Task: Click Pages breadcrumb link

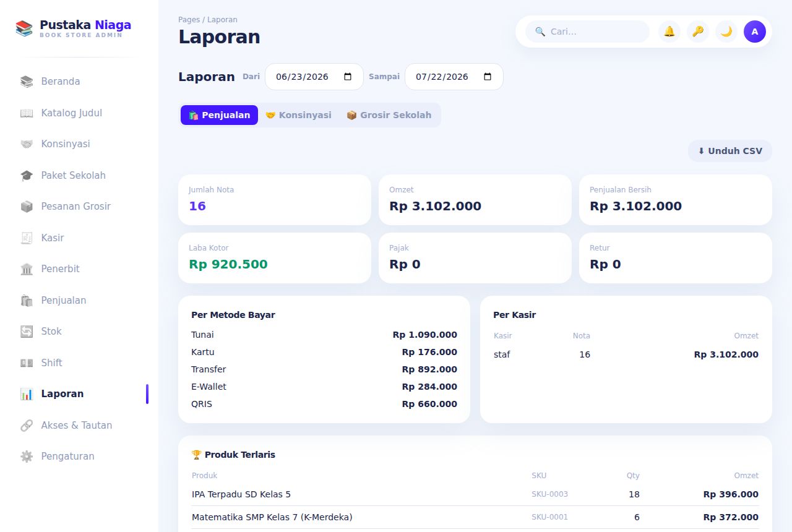Action: [x=189, y=20]
